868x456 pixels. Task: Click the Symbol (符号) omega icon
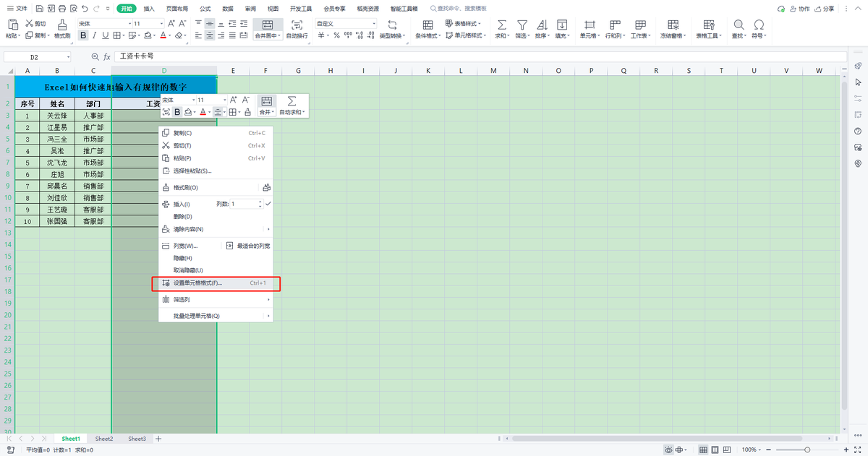pyautogui.click(x=758, y=25)
